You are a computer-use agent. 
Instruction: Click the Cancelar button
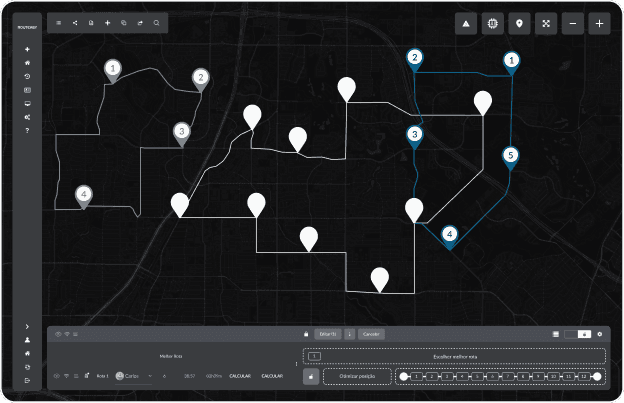[x=371, y=334]
